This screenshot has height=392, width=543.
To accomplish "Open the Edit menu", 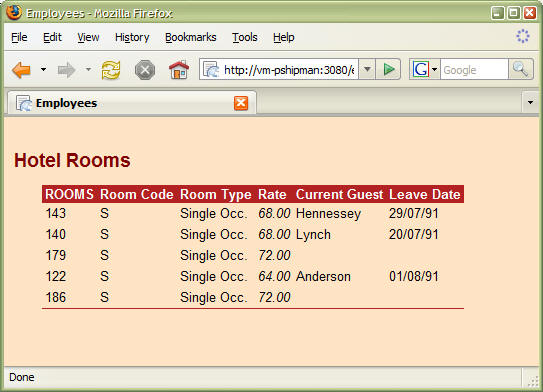I will tap(52, 37).
